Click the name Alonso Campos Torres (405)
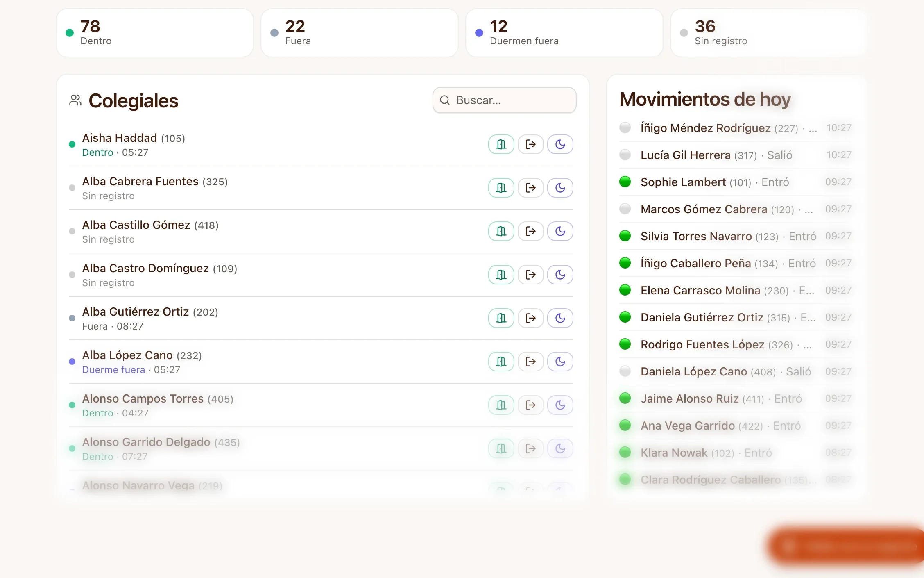Image resolution: width=924 pixels, height=578 pixels. [x=158, y=399]
